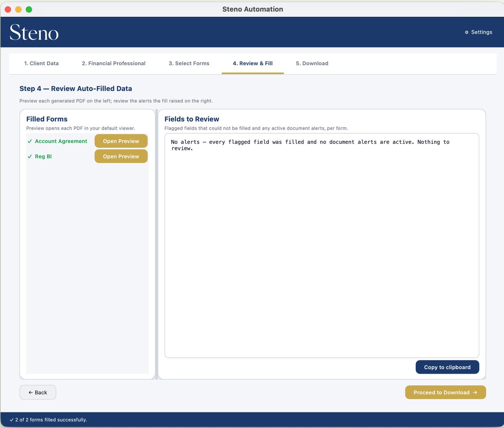Click the '2 of 2 forms filled successfully' status
Viewport: 504px width, 428px height.
[48, 420]
